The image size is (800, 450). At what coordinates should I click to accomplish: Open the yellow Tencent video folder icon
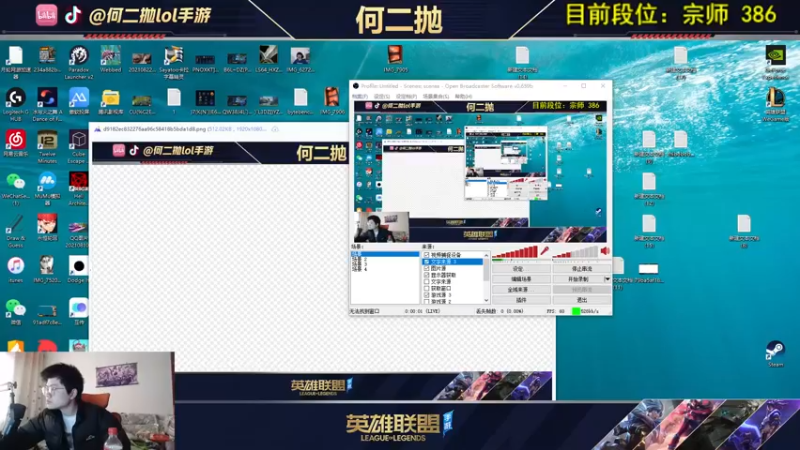click(110, 99)
